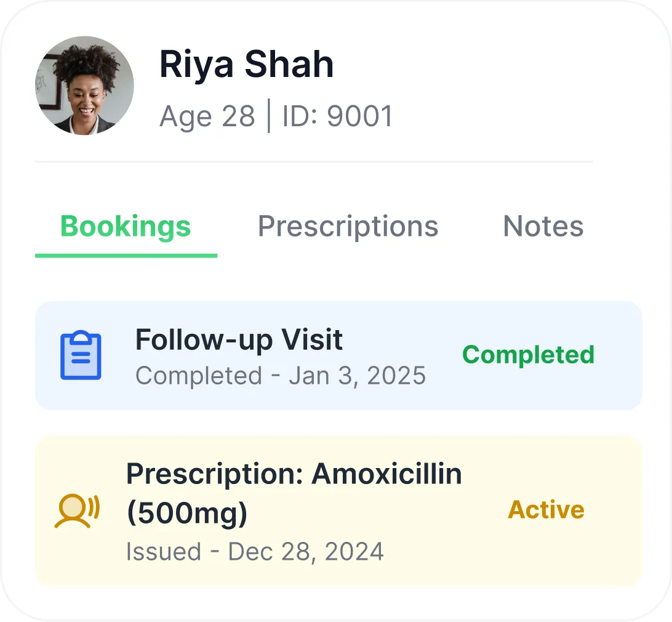Click the divider line below patient header
672x622 pixels.
pos(314,162)
